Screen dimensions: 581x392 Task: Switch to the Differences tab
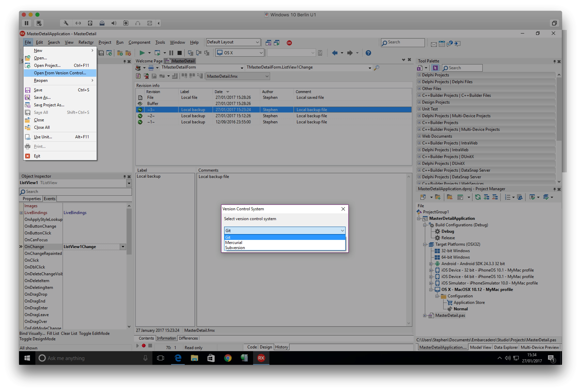tap(188, 338)
